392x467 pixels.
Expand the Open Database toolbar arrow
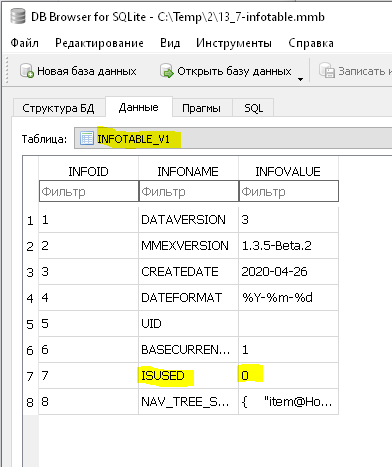click(300, 79)
